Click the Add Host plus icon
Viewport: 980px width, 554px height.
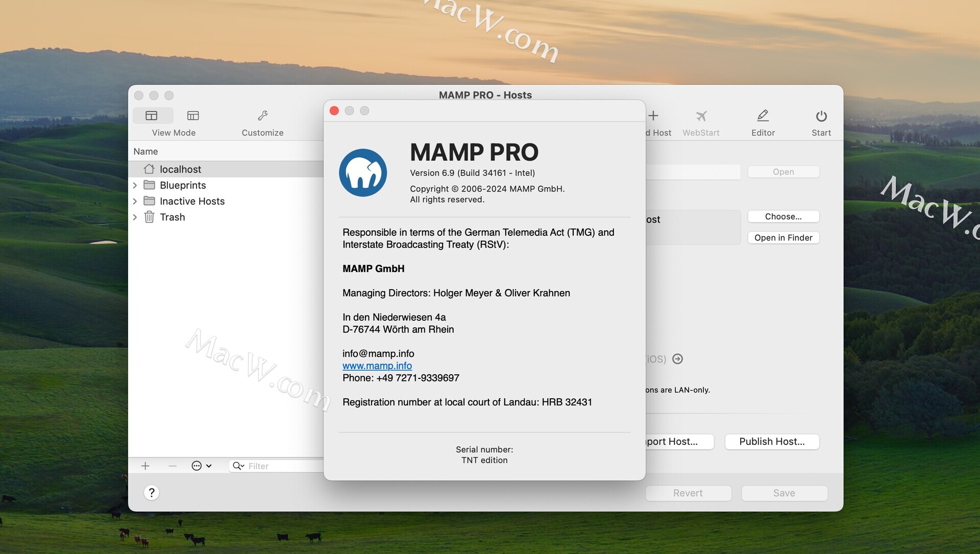tap(653, 116)
